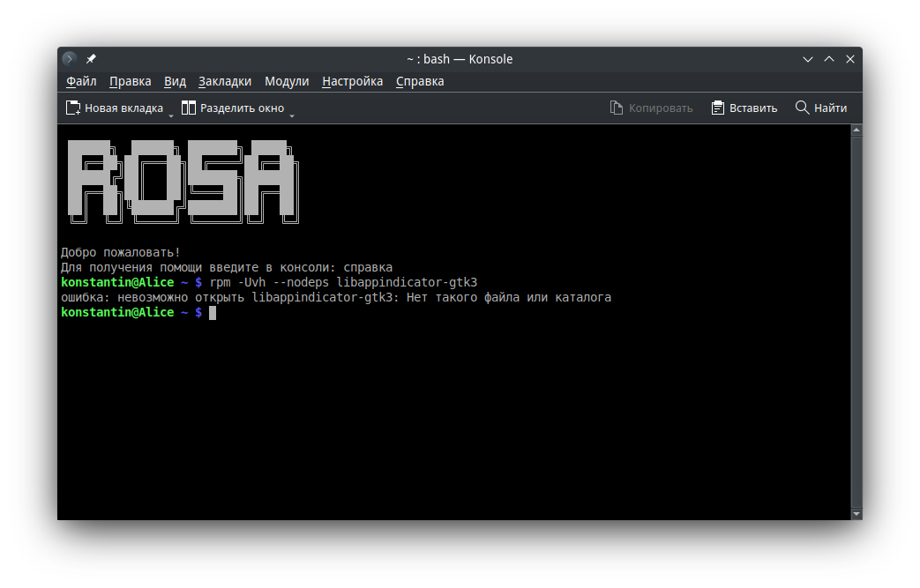Screen dimensions: 920x588
Task: Click the Paste (Вставить) clipboard icon
Action: pyautogui.click(x=717, y=108)
